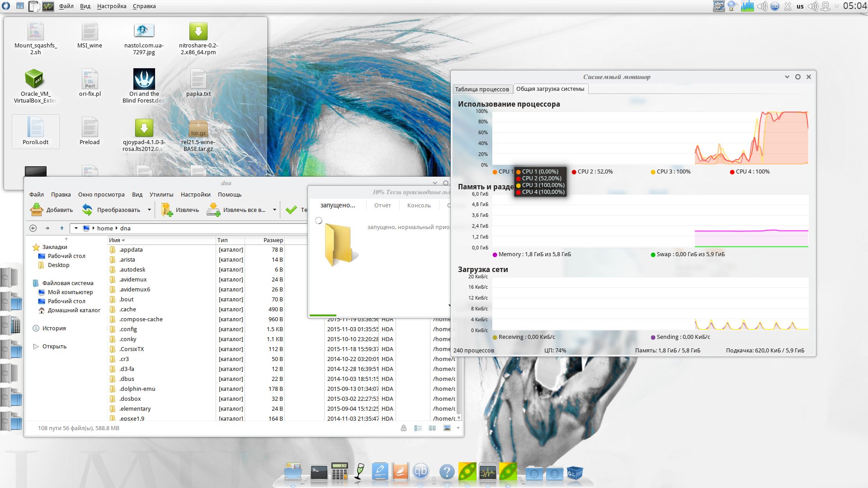
Task: Click the Добавить archive toolbar button
Action: coord(52,210)
